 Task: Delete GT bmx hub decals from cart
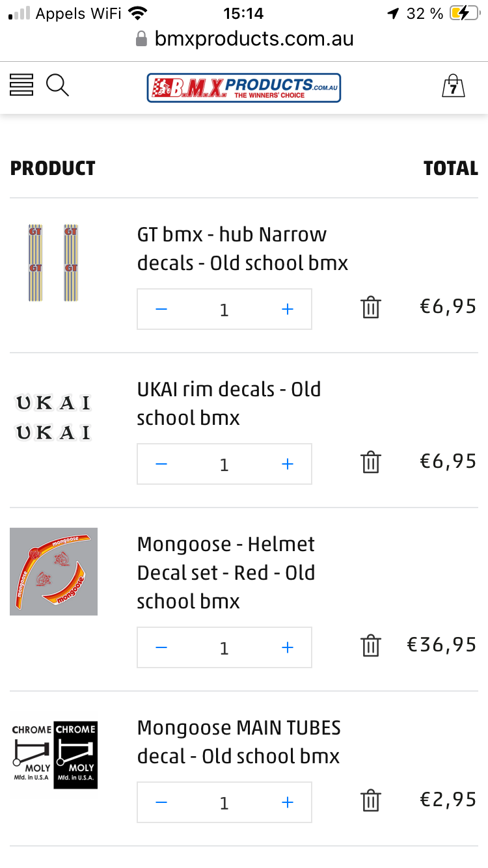(370, 307)
